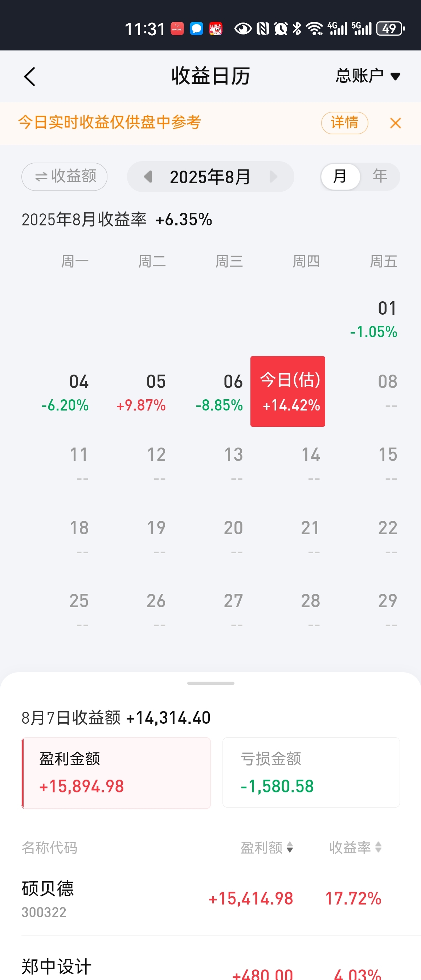Screen dimensions: 421x980
Task: Tap the back arrow icon
Action: click(x=30, y=77)
